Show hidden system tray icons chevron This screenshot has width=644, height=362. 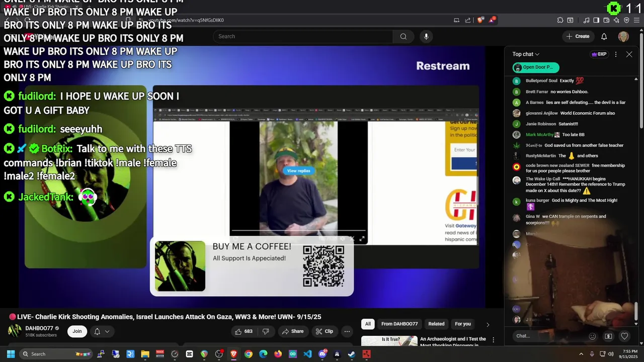pos(581,354)
